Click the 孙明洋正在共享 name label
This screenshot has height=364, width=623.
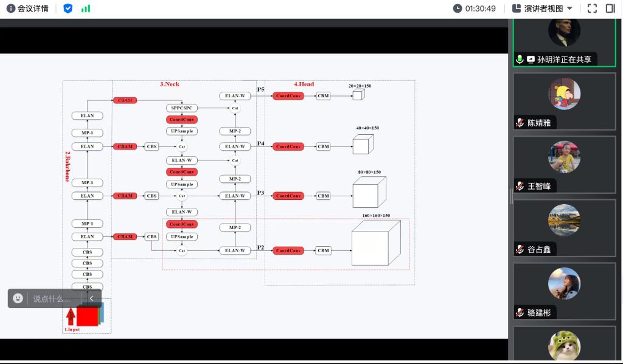(x=563, y=60)
